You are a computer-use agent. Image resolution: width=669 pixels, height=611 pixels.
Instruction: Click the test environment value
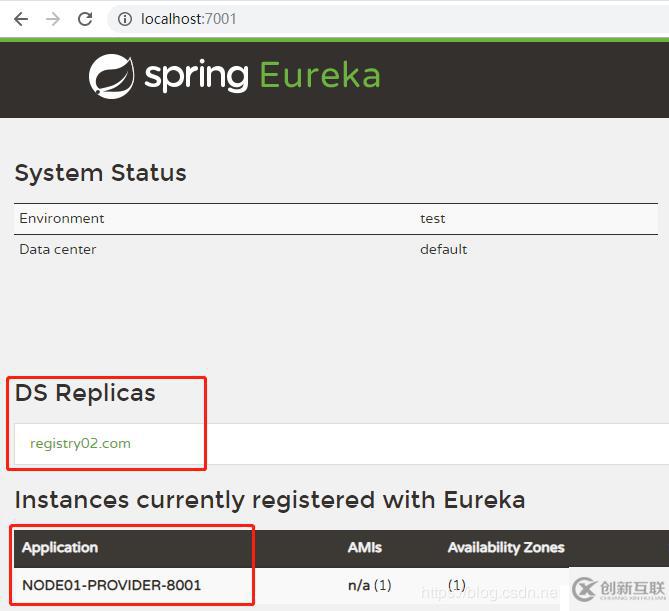pyautogui.click(x=433, y=218)
